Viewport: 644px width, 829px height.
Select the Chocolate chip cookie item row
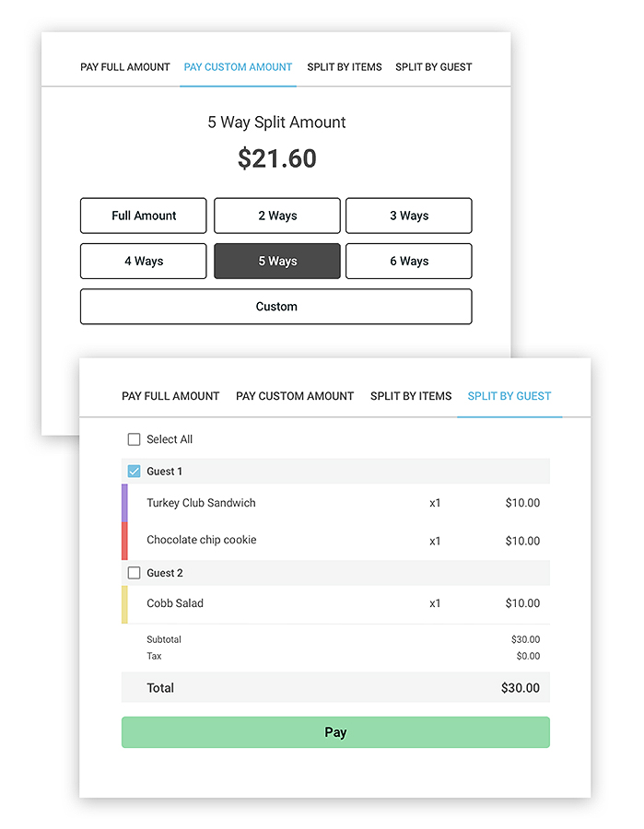pyautogui.click(x=335, y=541)
